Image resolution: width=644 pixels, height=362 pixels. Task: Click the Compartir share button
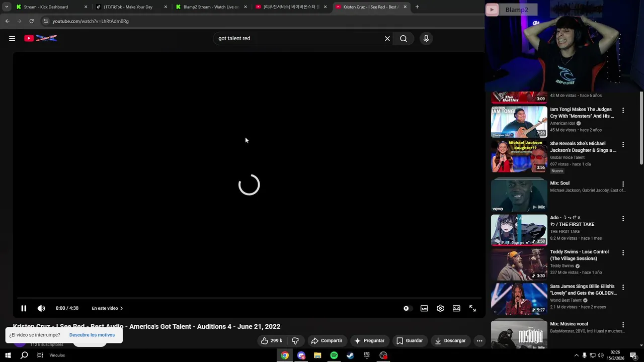pos(327,340)
